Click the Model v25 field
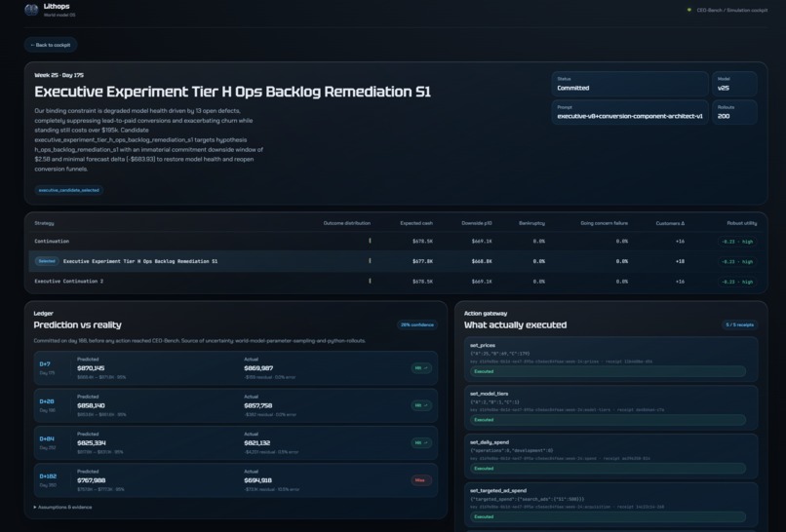Screen dimensions: 786x532 (x=734, y=84)
